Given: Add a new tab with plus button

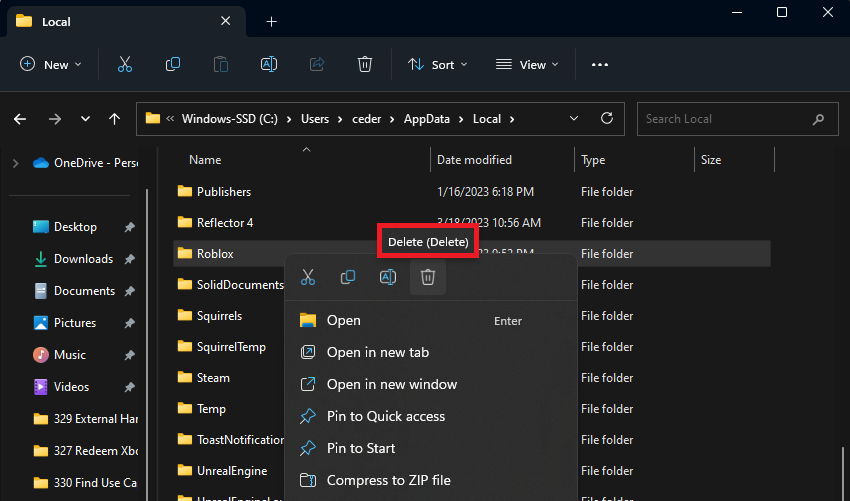Looking at the screenshot, I should 271,21.
